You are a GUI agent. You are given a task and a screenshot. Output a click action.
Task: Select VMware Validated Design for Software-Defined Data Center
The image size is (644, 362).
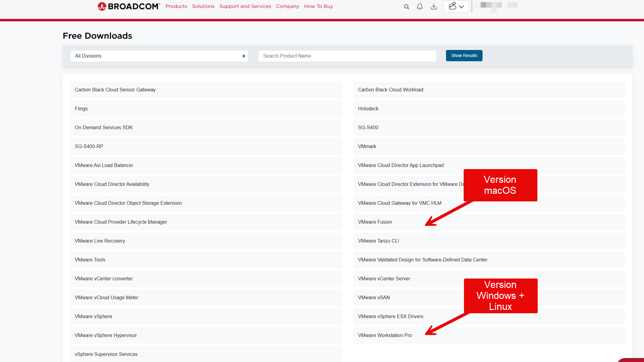489,260
